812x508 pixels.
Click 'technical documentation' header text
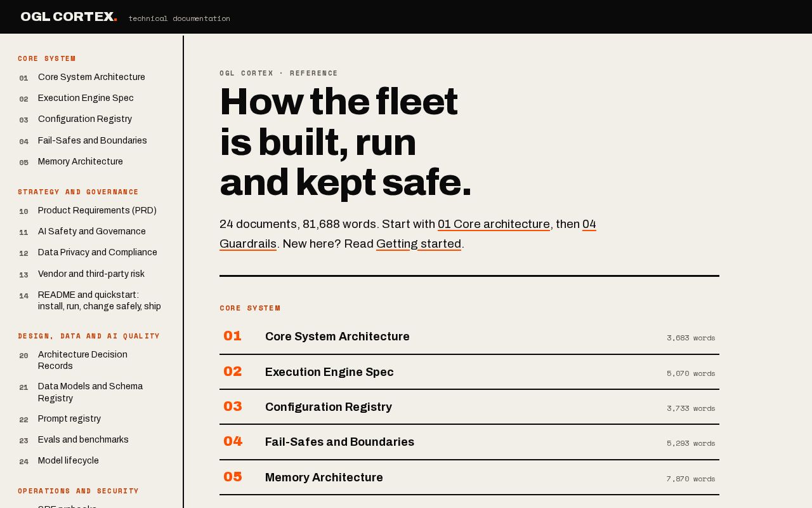coord(179,18)
